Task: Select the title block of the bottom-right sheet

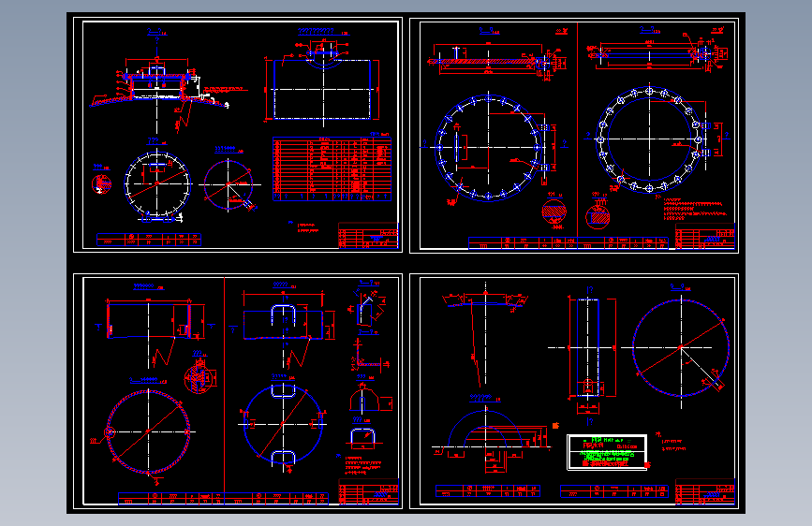Action: coord(705,491)
